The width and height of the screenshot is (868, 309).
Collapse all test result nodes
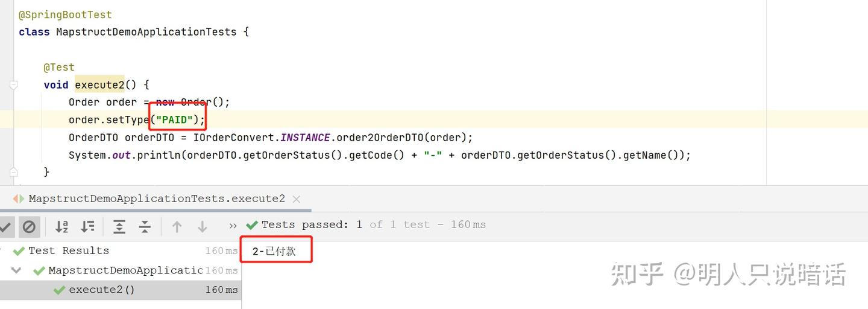(x=145, y=227)
